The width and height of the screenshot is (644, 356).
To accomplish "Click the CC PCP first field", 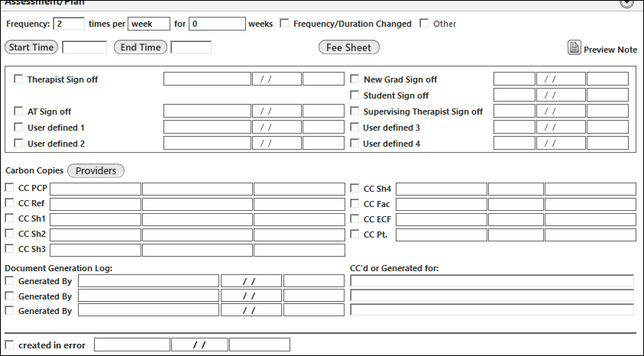I will point(95,189).
